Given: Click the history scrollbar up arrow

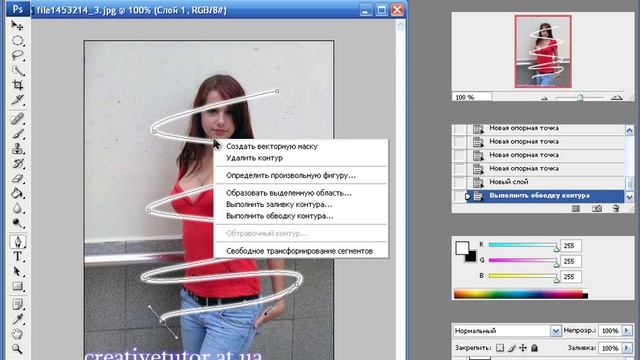Looking at the screenshot, I should 629,131.
